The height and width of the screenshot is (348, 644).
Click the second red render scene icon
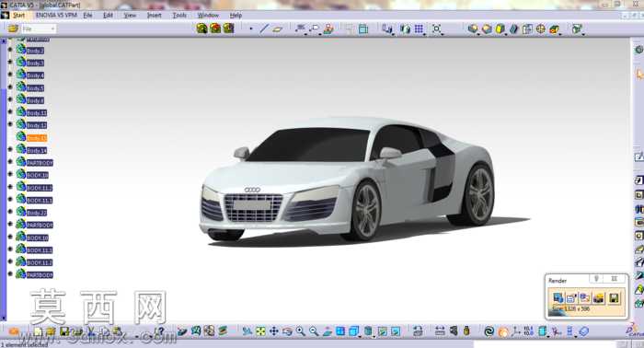coord(215,29)
